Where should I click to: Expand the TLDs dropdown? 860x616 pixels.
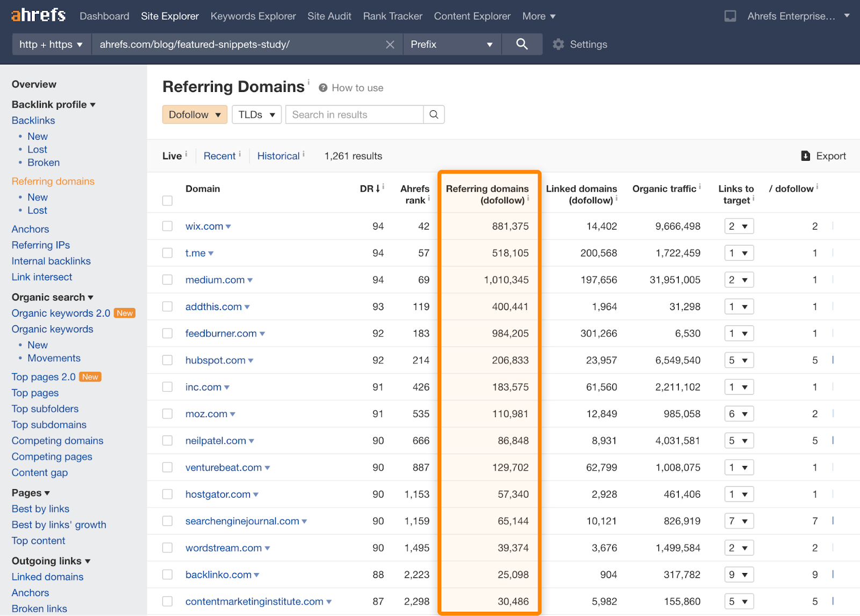(x=256, y=114)
